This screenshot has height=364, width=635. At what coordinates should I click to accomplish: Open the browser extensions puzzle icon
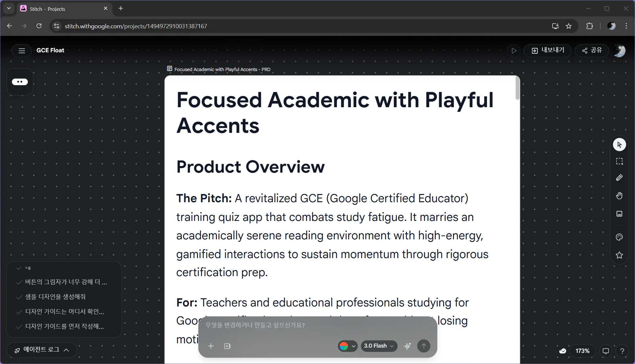click(590, 26)
